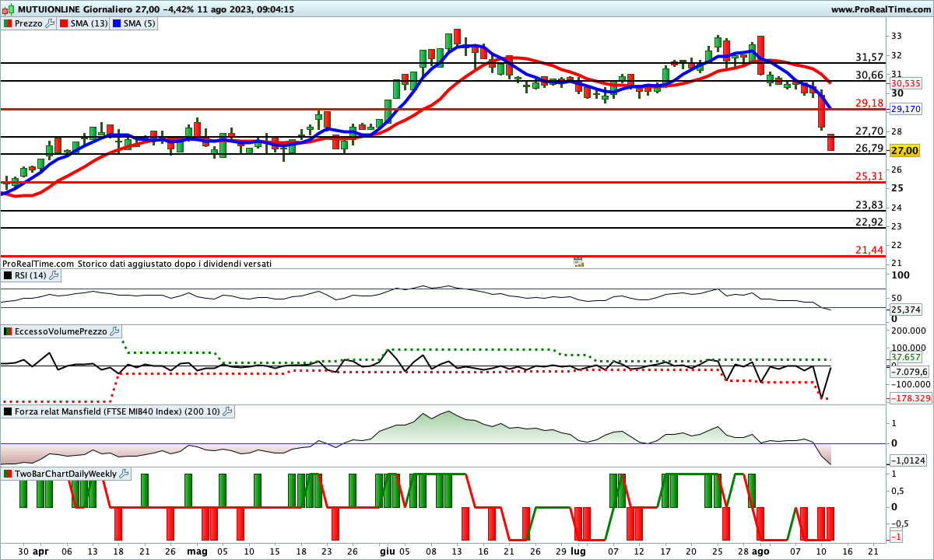Select the SMA (5) indicator label
Image resolution: width=934 pixels, height=560 pixels.
(139, 23)
